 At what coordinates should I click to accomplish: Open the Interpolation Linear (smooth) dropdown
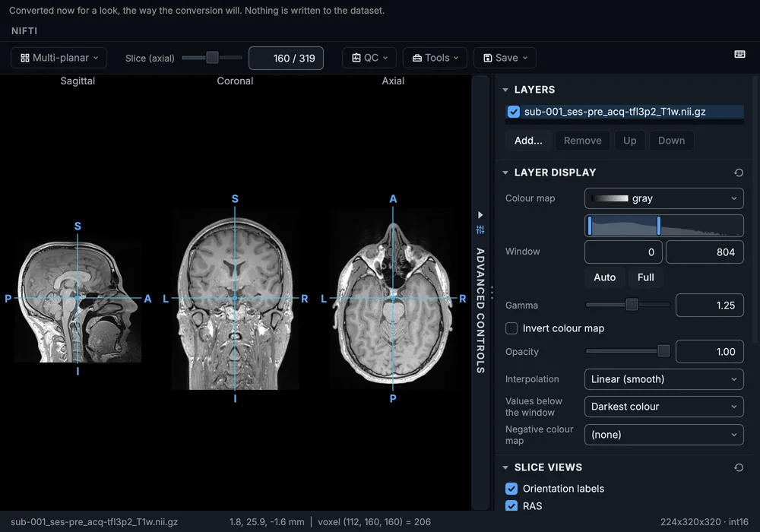coord(664,379)
